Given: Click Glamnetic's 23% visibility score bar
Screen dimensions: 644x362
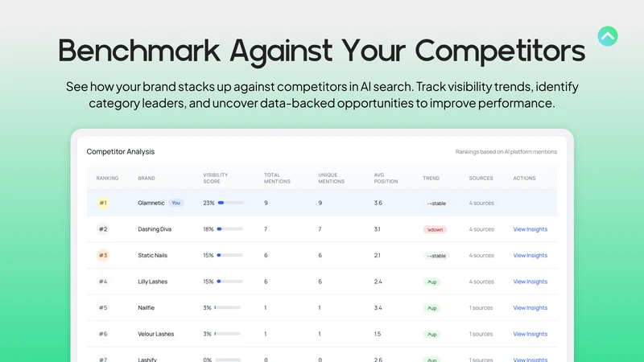Looking at the screenshot, I should [231, 203].
